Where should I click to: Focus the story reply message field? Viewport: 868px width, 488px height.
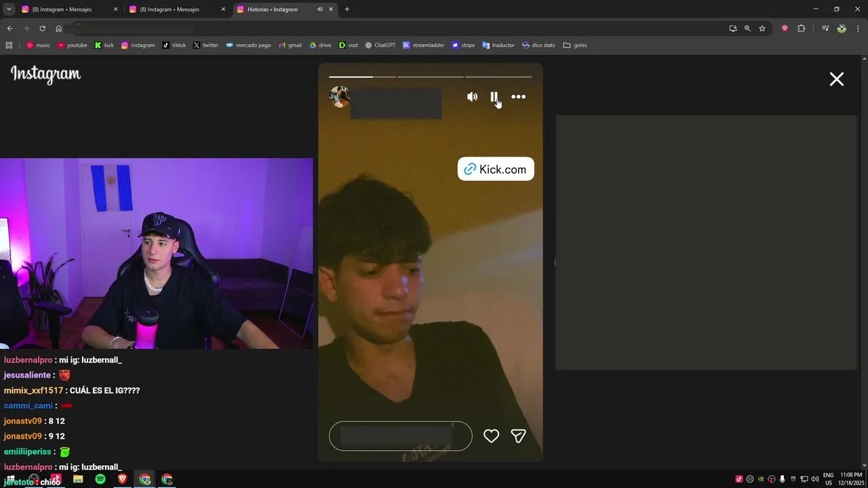click(400, 436)
